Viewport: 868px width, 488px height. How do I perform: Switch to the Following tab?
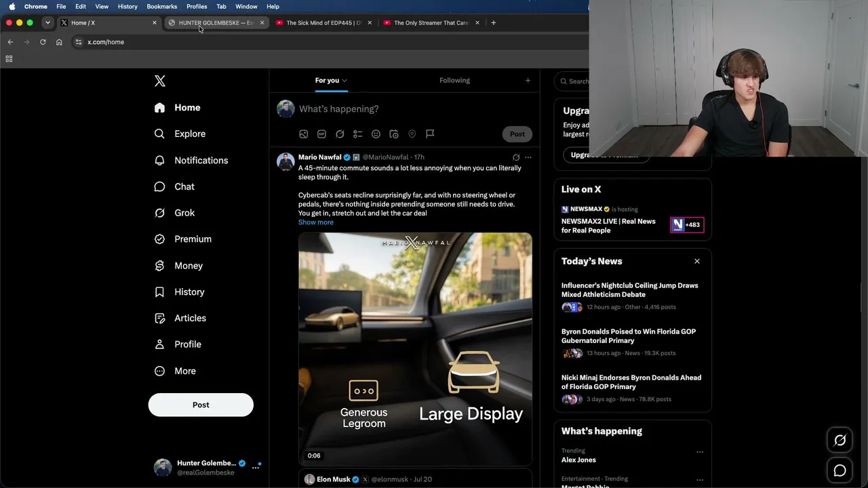pos(454,81)
